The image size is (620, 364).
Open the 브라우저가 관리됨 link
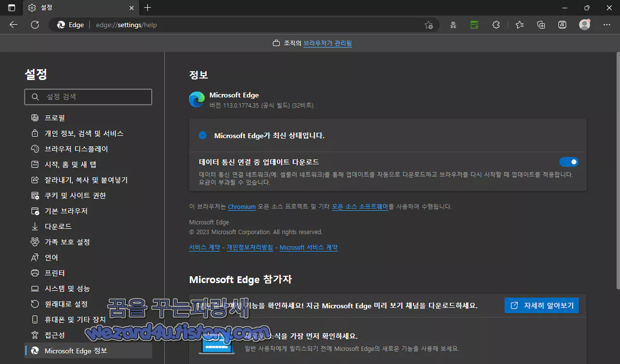(328, 43)
